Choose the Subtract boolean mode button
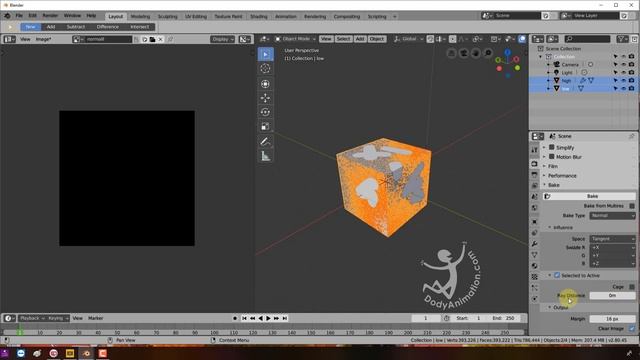The image size is (640, 360). tap(76, 27)
